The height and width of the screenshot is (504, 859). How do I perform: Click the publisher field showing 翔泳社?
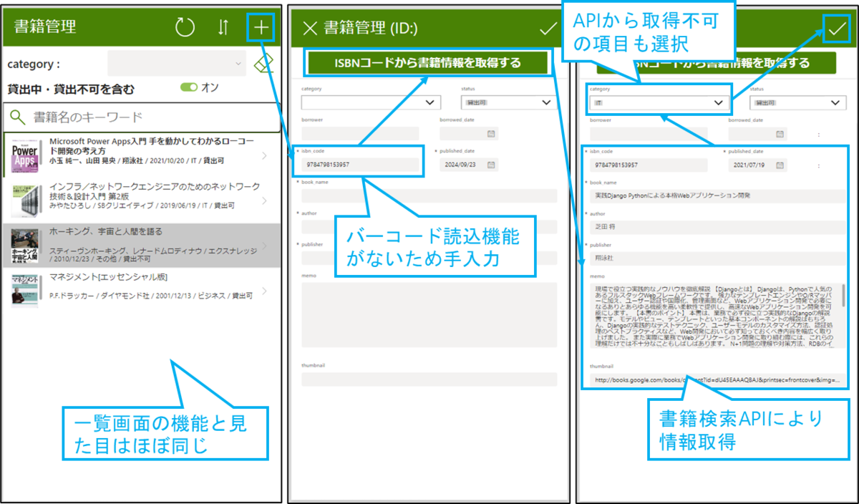click(718, 257)
